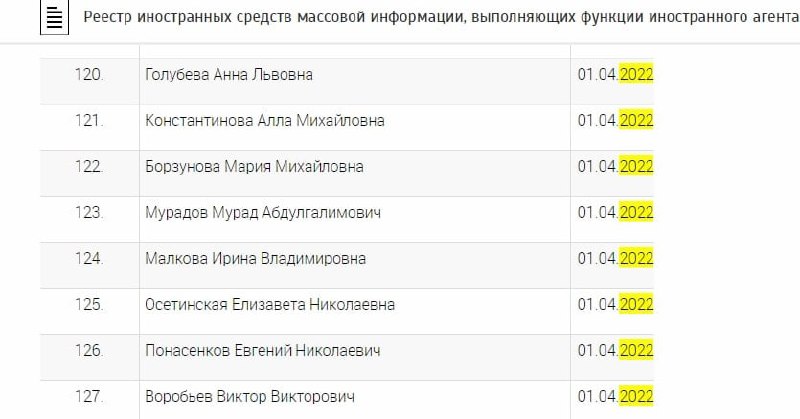Click name Константинова Алла Михайловна

[265, 121]
